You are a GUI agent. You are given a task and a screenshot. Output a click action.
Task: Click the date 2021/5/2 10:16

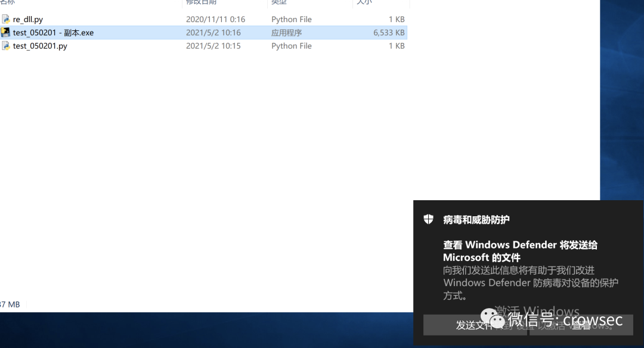point(213,33)
